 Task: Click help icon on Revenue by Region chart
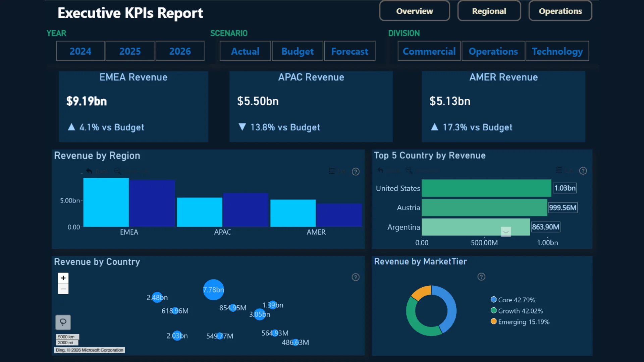[x=356, y=172]
